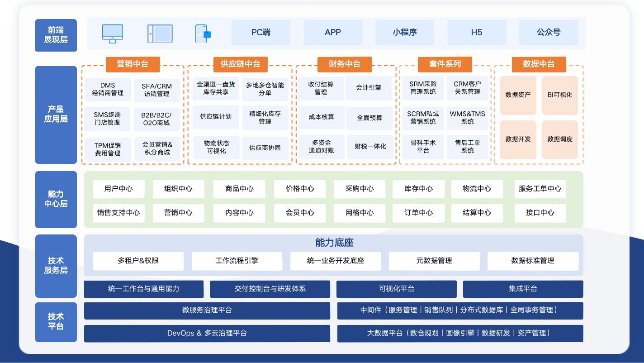Click the DMS经销商管理 module

point(108,90)
